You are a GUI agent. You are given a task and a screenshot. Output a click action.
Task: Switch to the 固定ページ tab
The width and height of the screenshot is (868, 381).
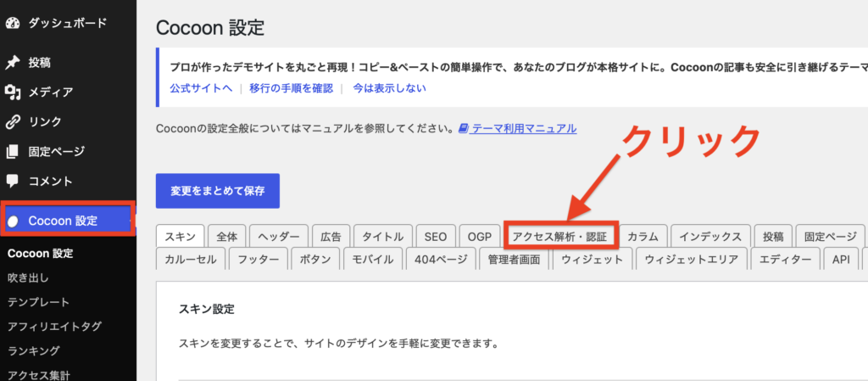coord(831,237)
